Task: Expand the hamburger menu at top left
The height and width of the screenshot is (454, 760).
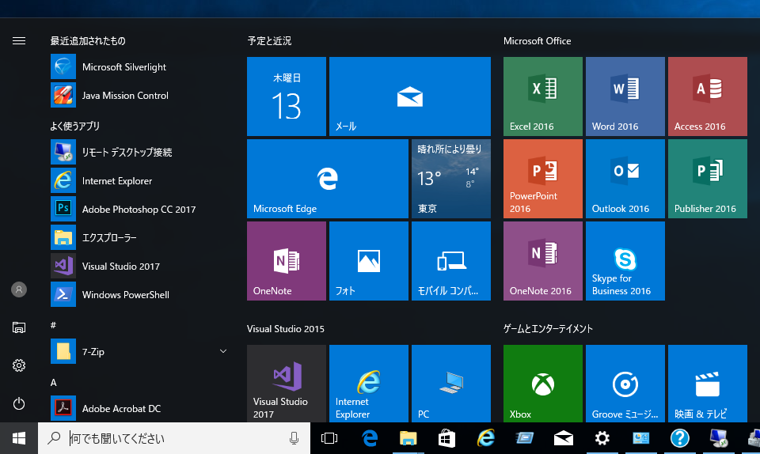Action: tap(18, 41)
